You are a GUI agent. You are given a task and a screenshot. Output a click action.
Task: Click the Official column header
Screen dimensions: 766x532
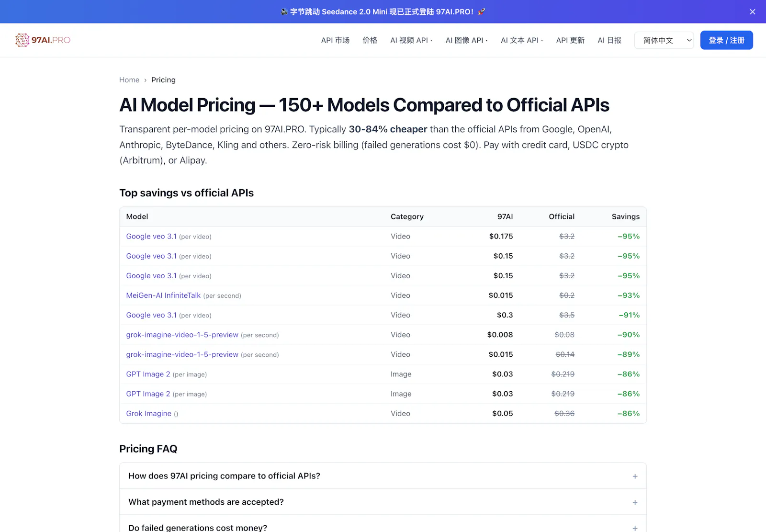pos(562,216)
